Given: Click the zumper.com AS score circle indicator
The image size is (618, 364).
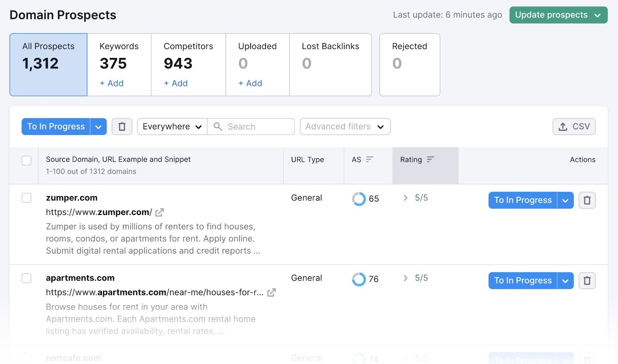Looking at the screenshot, I should [358, 199].
